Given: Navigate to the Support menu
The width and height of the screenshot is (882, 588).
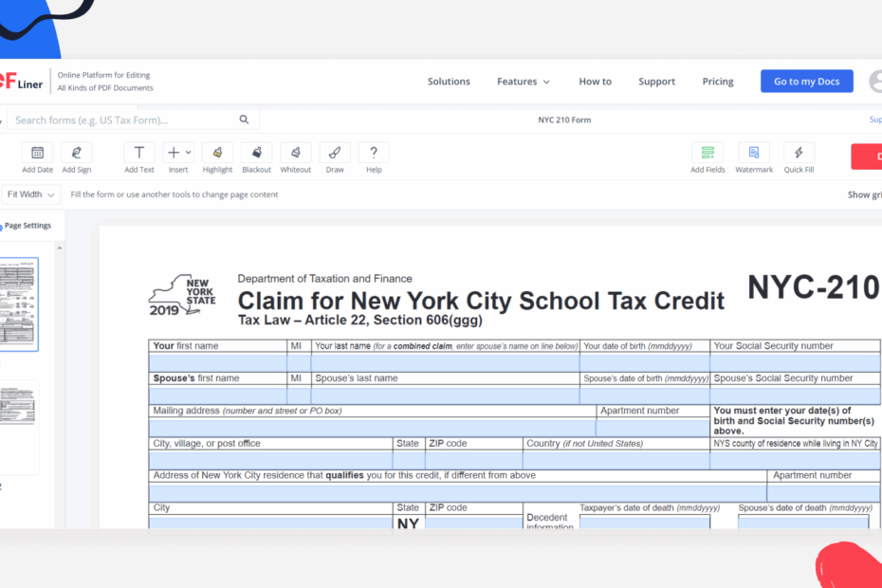Looking at the screenshot, I should tap(656, 82).
